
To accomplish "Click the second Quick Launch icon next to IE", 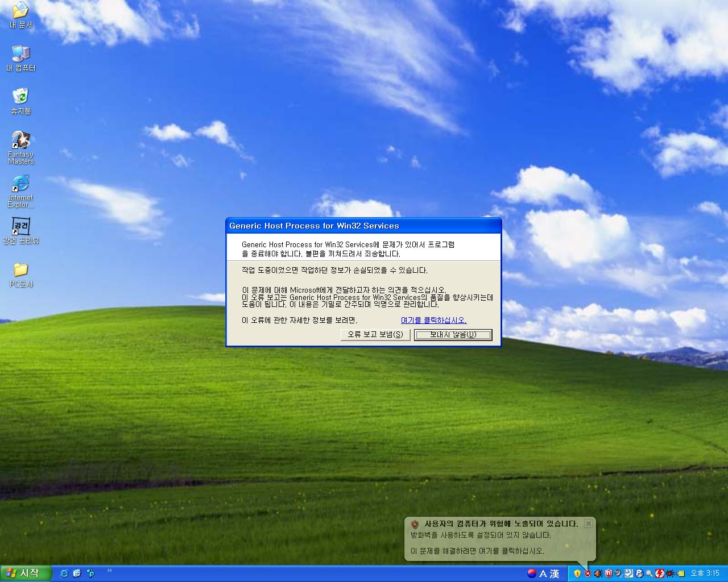I will point(77,573).
